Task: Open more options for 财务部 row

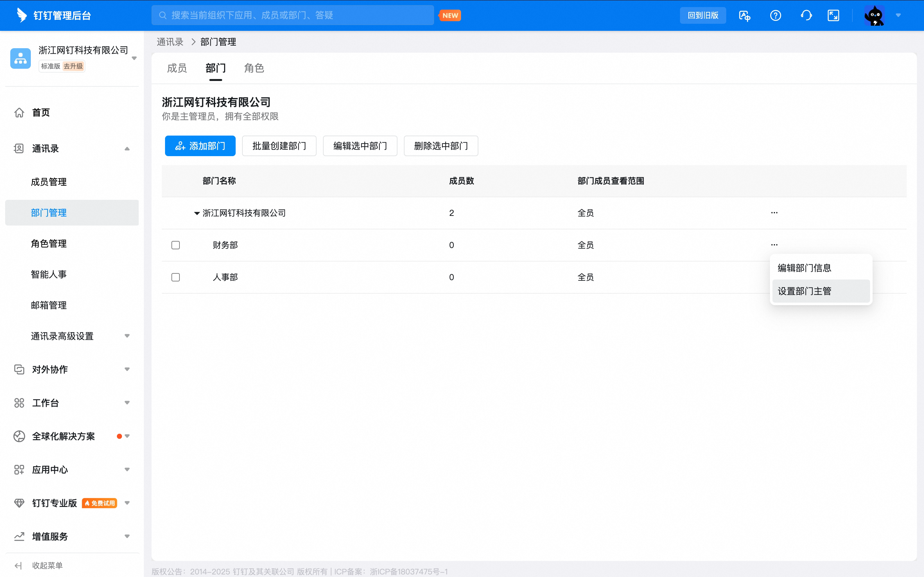Action: point(774,244)
